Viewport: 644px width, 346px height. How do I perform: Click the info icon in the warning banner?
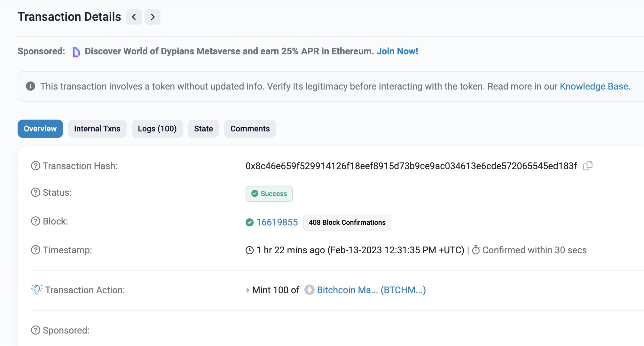30,86
